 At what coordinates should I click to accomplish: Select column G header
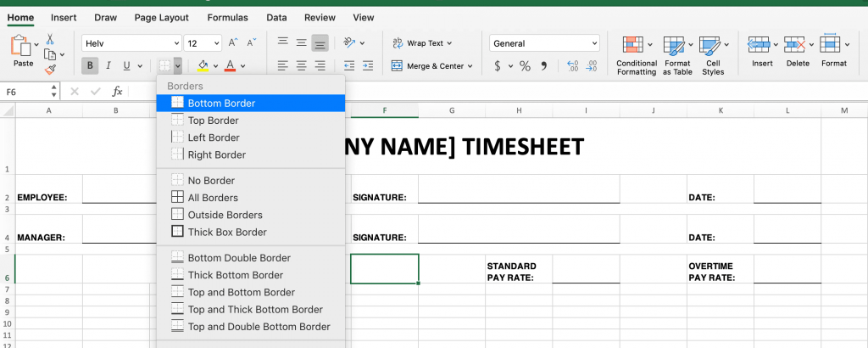[452, 111]
